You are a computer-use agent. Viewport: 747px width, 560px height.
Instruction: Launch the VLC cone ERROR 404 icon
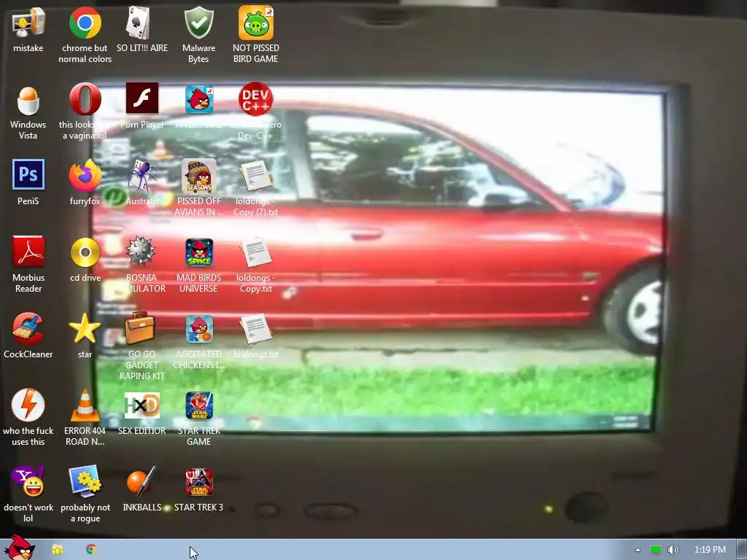coord(85,405)
